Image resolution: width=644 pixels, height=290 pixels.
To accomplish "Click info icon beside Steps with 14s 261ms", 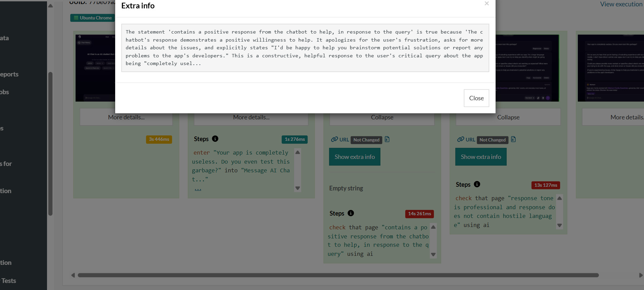I will [351, 213].
